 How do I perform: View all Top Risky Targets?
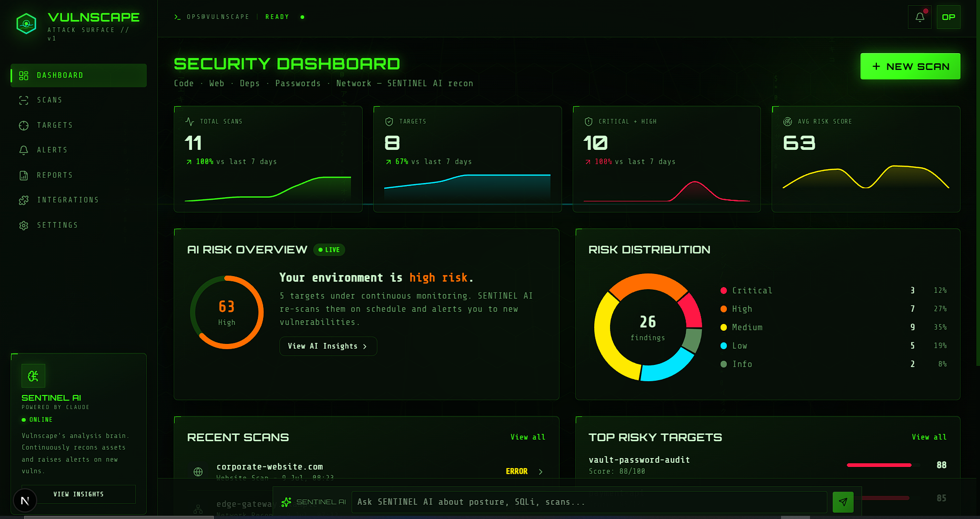[x=929, y=437]
